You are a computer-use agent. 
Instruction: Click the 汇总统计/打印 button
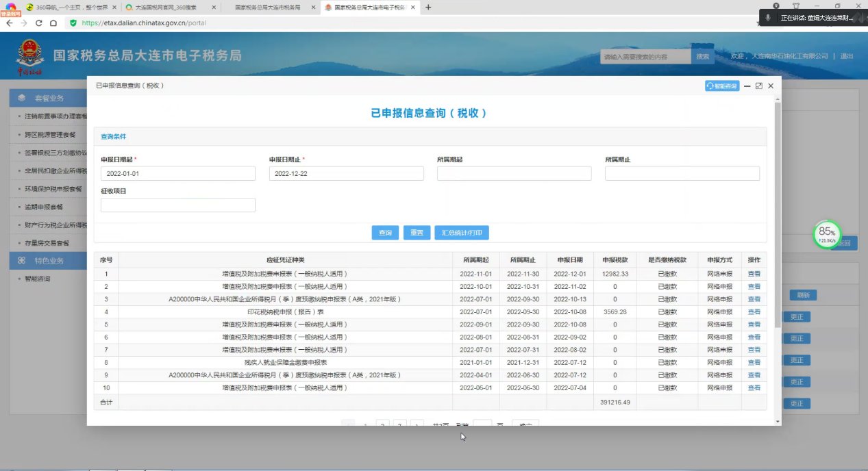tap(461, 233)
